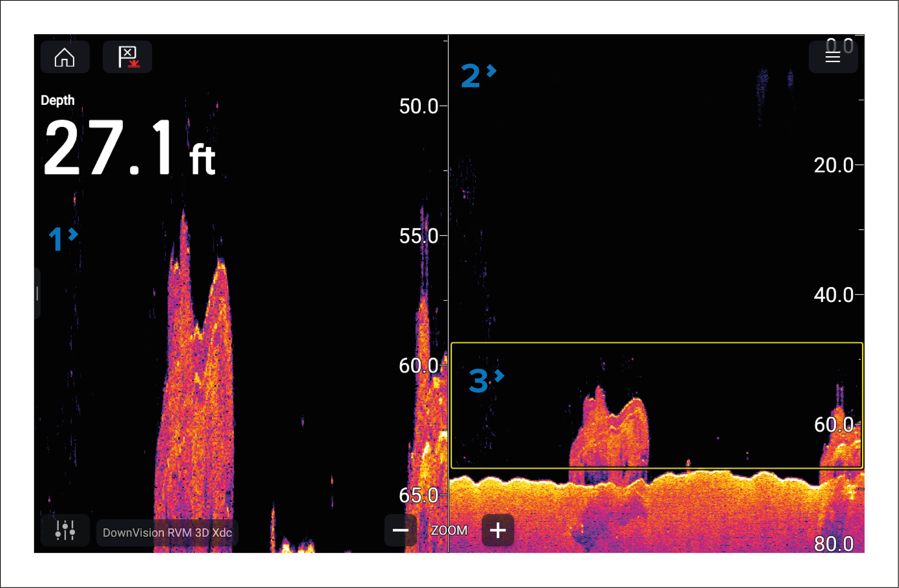The image size is (899, 588).
Task: Open the hamburger menu icon
Action: click(x=832, y=58)
